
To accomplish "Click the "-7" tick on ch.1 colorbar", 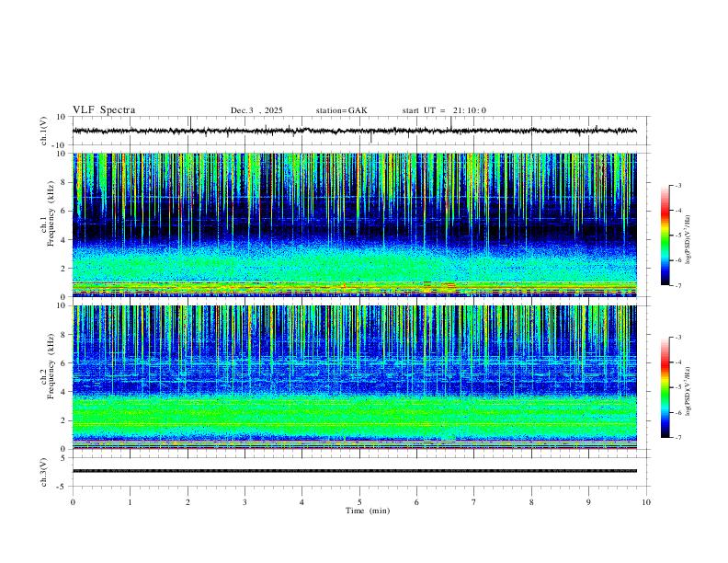I will coord(678,286).
